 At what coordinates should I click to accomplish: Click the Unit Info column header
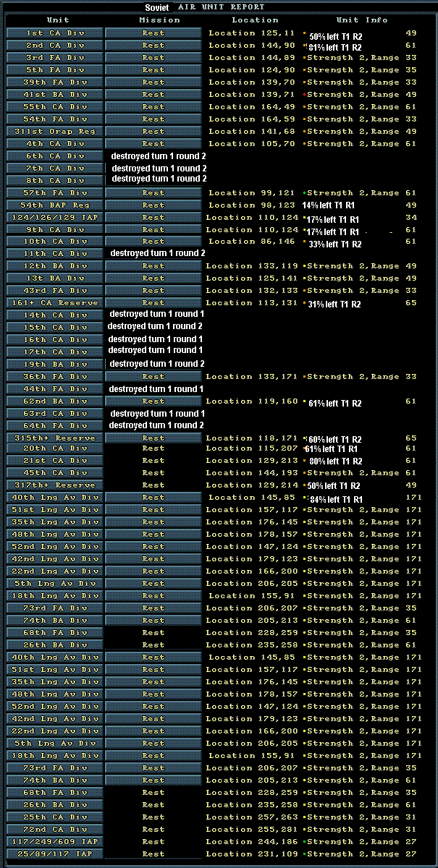pyautogui.click(x=362, y=20)
